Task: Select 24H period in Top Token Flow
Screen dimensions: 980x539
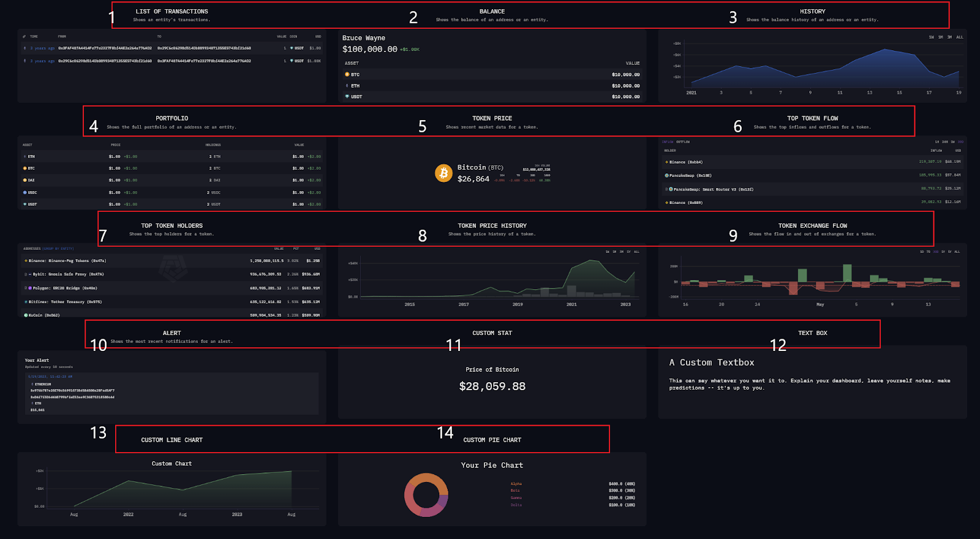Action: [944, 142]
